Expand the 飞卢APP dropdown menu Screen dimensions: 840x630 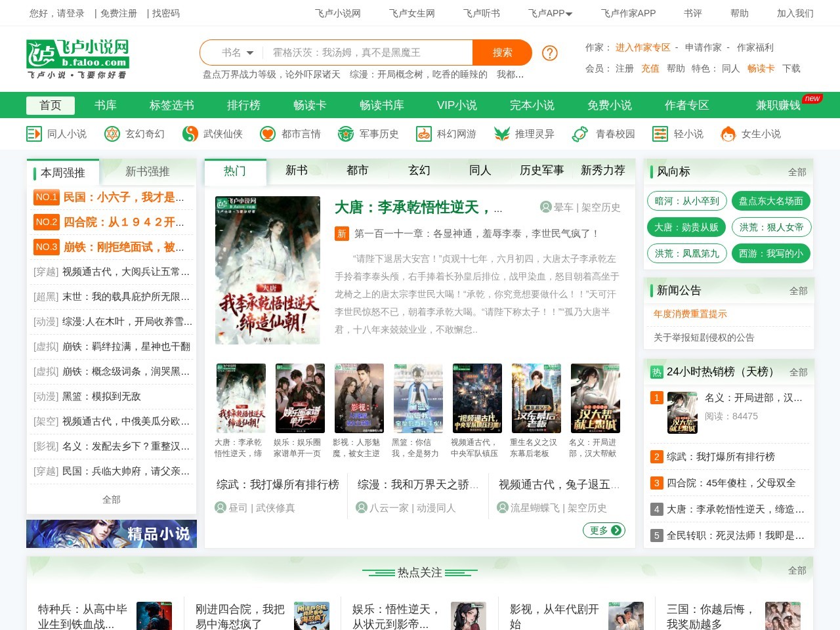click(550, 12)
